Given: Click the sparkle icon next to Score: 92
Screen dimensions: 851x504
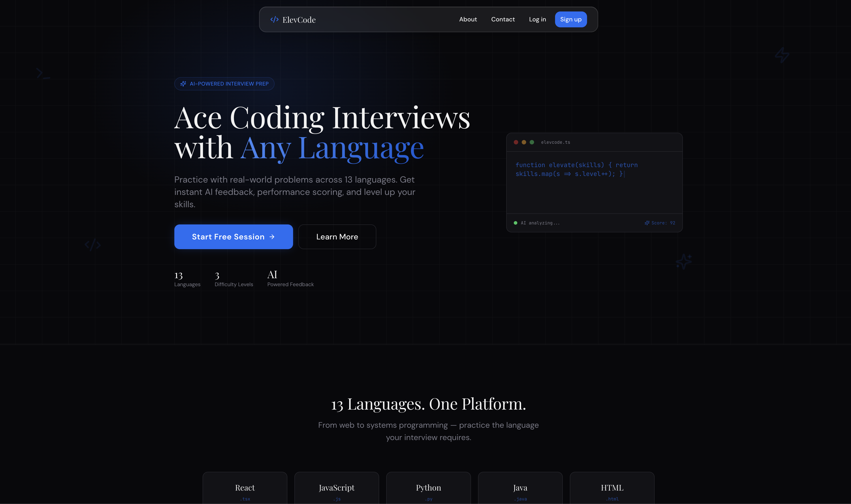Looking at the screenshot, I should [647, 223].
